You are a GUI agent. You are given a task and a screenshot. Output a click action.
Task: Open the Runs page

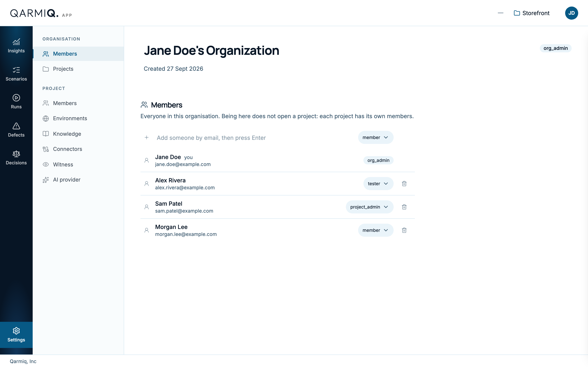16,102
